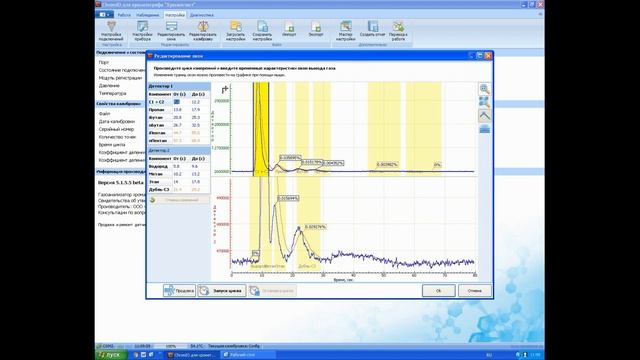Select the Дубль C3 component row
Image resolution: width=640 pixels, height=360 pixels.
click(179, 189)
